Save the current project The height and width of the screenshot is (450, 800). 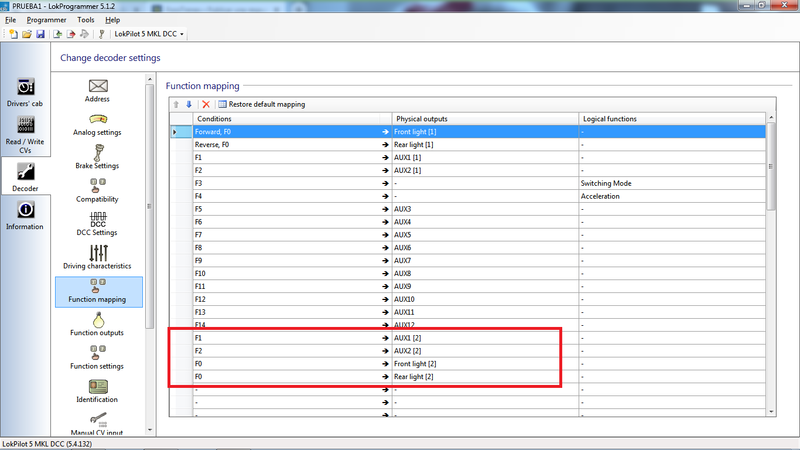coord(40,34)
